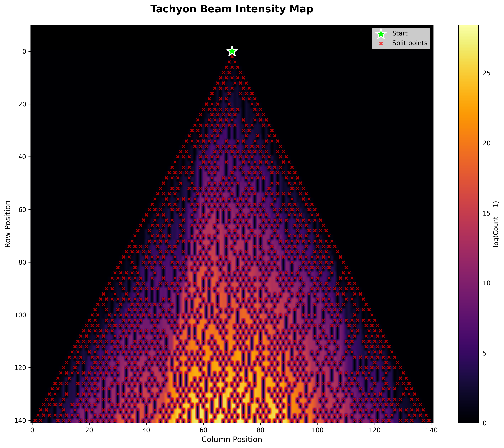
Task: Click the green Start star in the plot
Action: pos(232,51)
